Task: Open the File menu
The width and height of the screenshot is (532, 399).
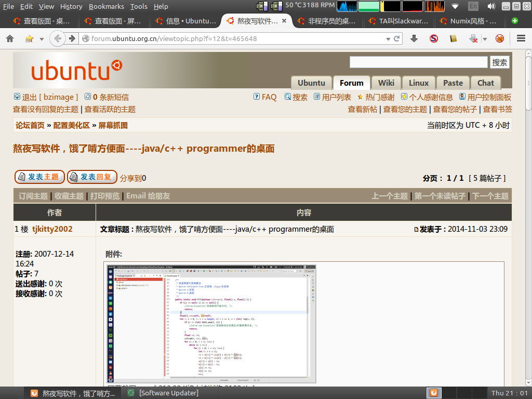Action: pos(8,6)
